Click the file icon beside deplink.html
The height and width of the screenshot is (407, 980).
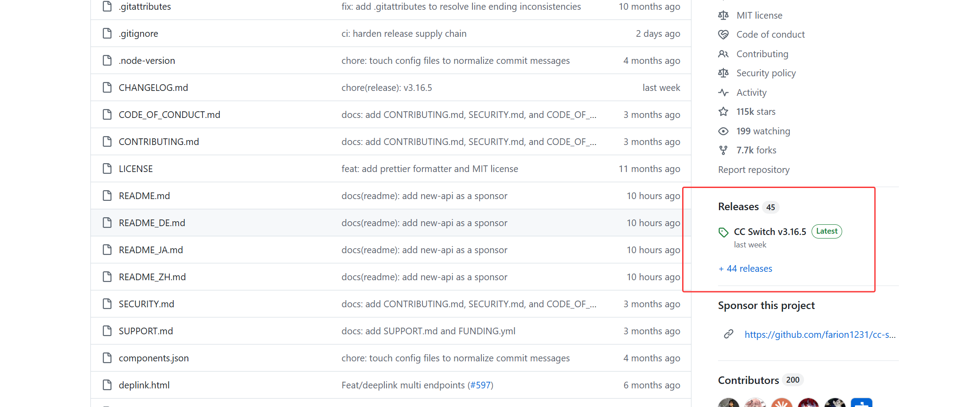point(107,385)
